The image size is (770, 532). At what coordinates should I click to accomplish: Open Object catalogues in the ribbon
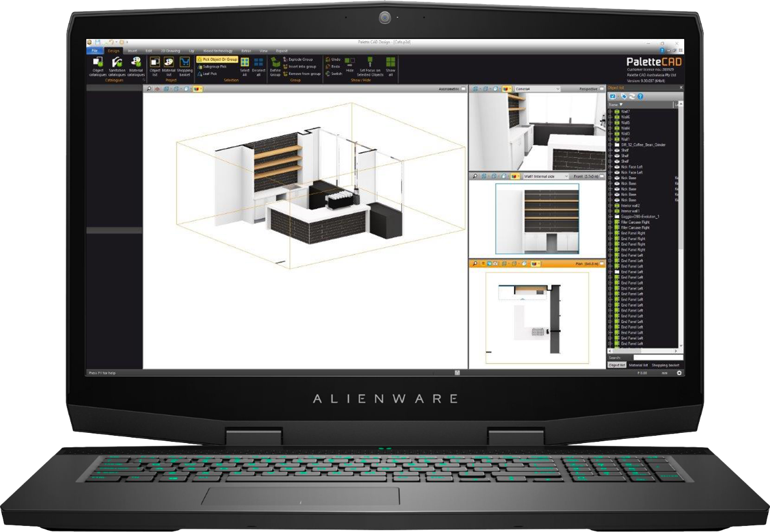coord(98,66)
